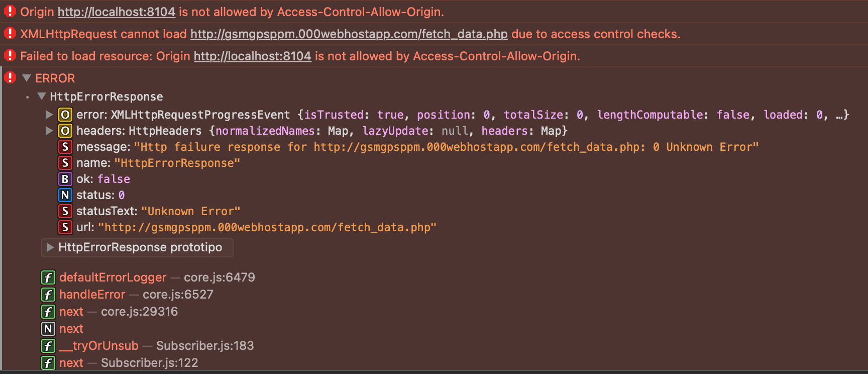Screen dimensions: 868x374
Task: Click the f function badge beside handleError
Action: click(47, 295)
